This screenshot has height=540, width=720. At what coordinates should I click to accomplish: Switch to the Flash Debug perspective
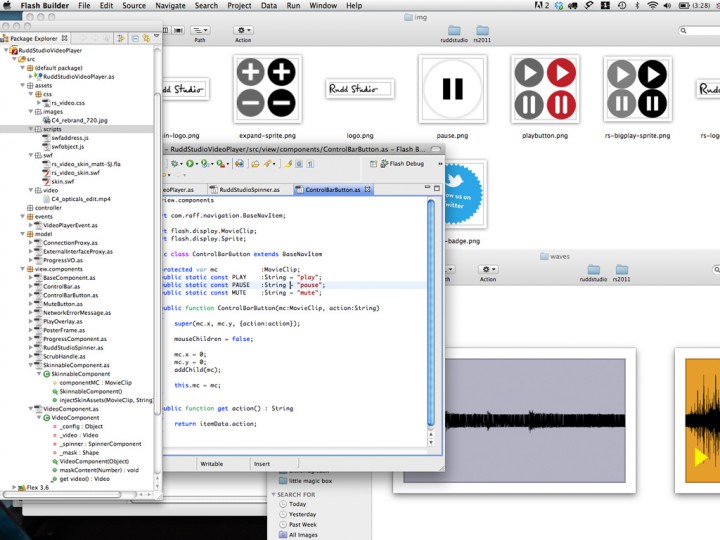click(x=402, y=163)
